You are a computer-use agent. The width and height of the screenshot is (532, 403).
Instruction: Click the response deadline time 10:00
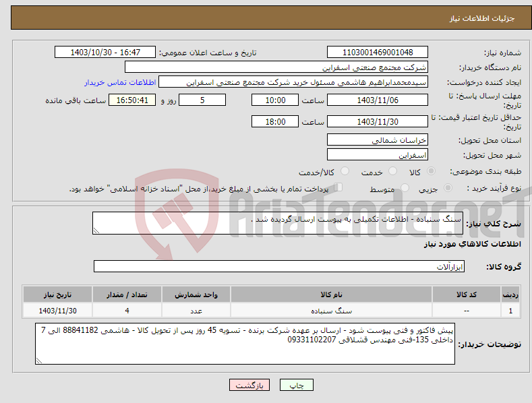tap(275, 100)
